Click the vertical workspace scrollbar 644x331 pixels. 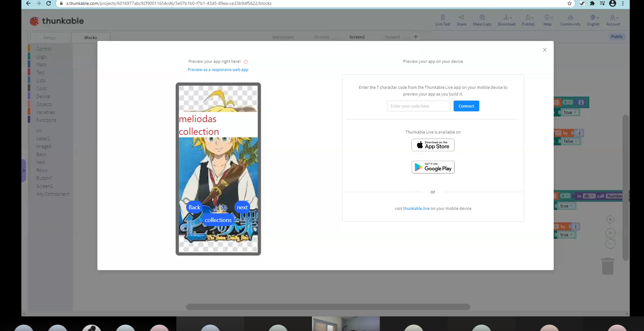pos(626,188)
